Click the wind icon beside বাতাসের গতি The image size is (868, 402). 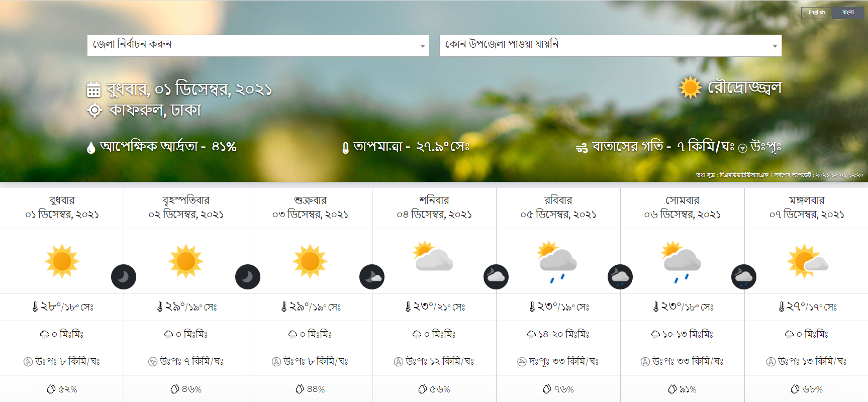click(x=582, y=148)
